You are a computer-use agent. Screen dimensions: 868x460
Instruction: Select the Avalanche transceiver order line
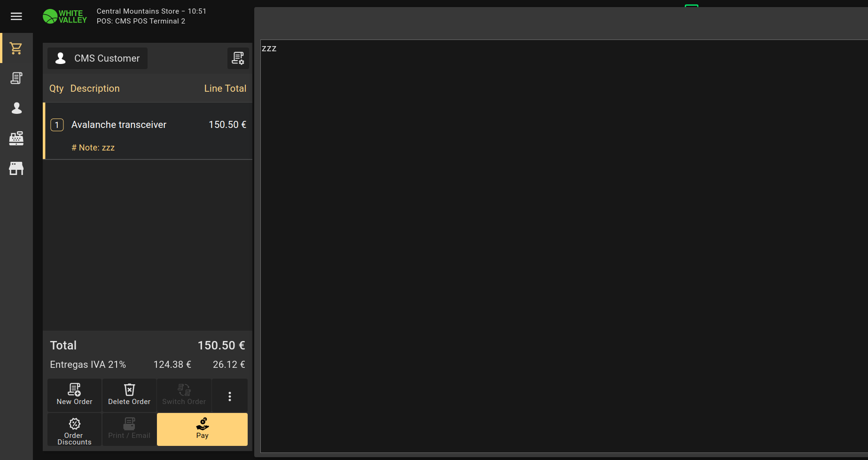[x=141, y=125]
